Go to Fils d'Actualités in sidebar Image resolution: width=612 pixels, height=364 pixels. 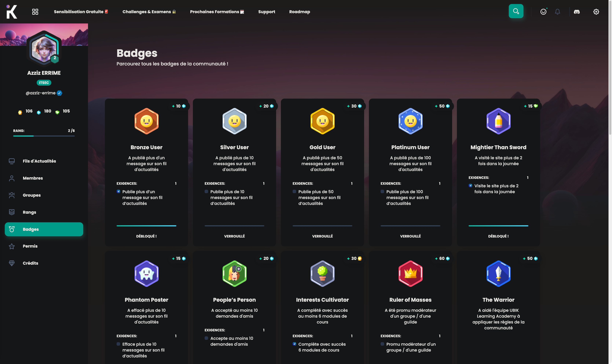click(44, 161)
